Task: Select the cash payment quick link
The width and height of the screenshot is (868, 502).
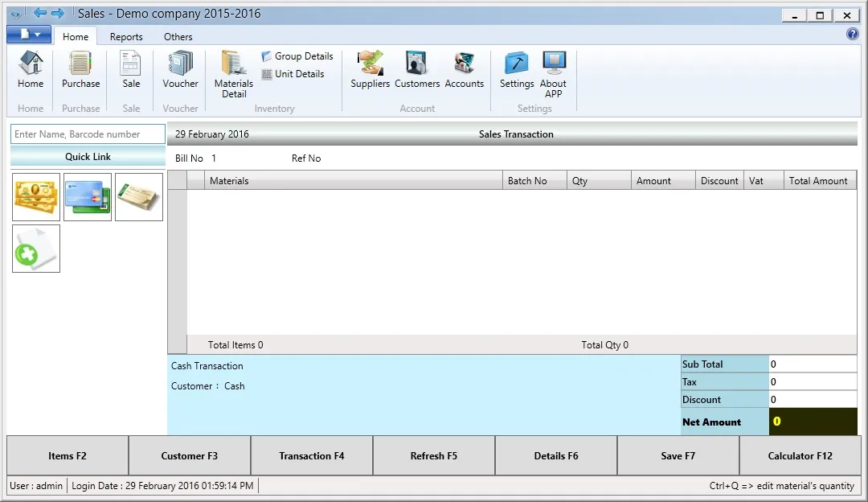Action: pyautogui.click(x=35, y=196)
